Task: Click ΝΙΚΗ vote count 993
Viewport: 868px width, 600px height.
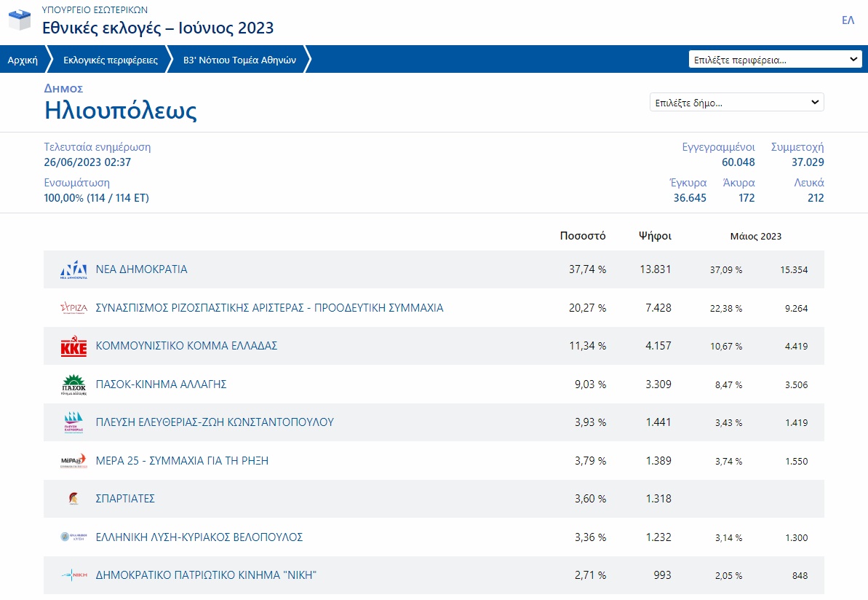Action: (x=662, y=575)
